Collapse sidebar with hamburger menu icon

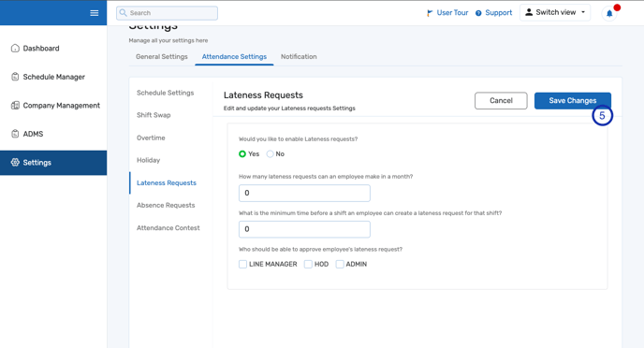94,13
